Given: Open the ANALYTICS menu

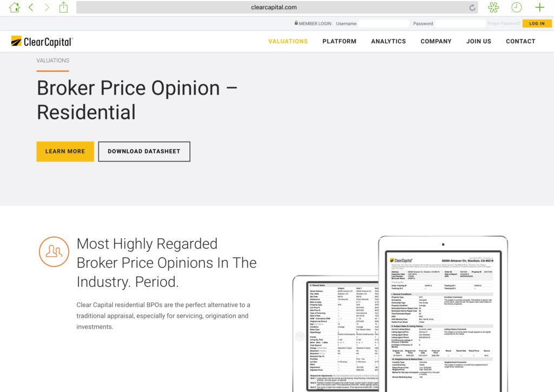Looking at the screenshot, I should (x=388, y=41).
